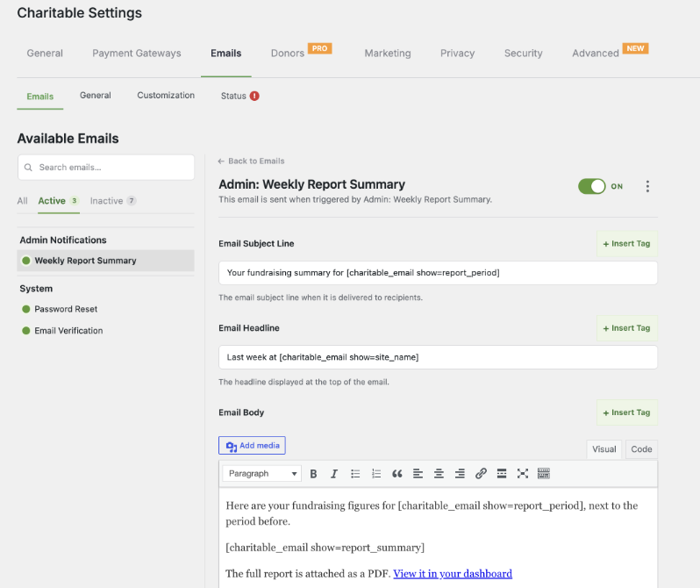Select Email Verification email
The height and width of the screenshot is (588, 700).
coord(68,331)
